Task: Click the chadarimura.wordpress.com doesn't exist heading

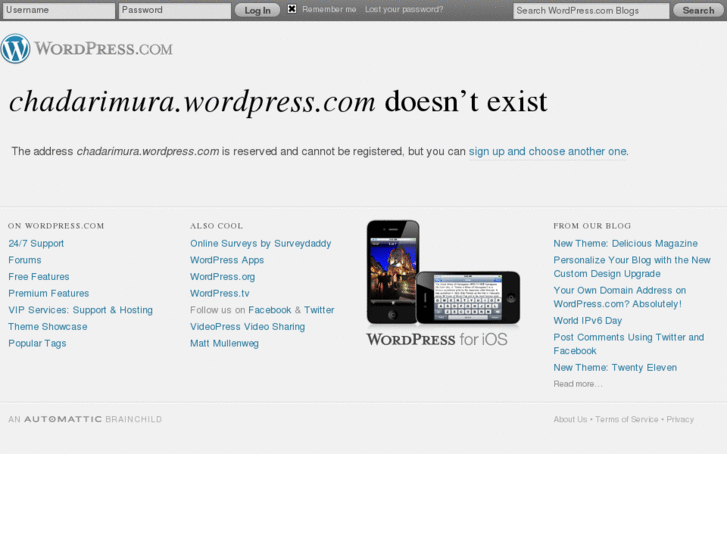Action: [278, 102]
